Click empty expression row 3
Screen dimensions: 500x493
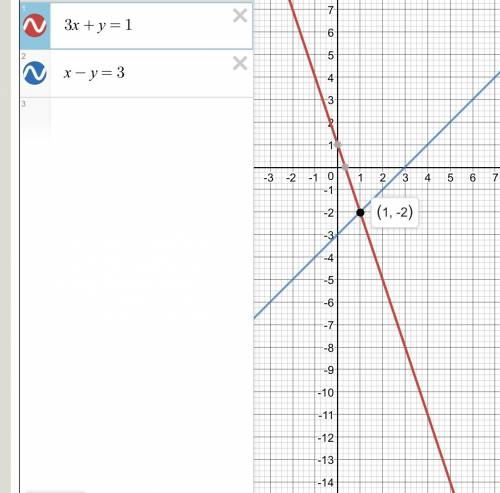click(x=136, y=120)
